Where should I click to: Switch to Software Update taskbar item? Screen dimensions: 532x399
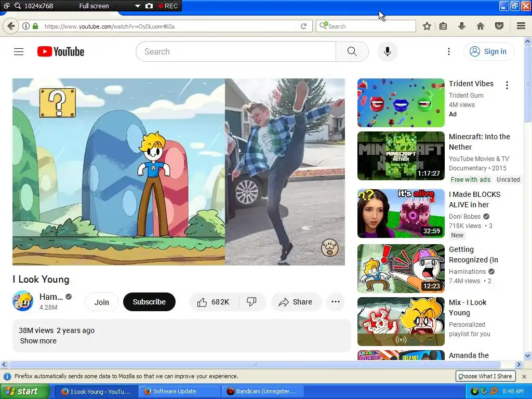pyautogui.click(x=179, y=392)
